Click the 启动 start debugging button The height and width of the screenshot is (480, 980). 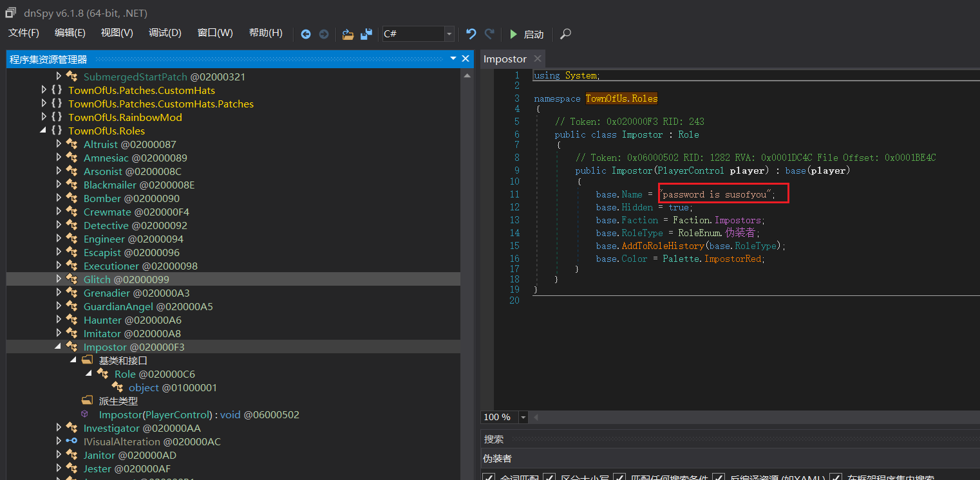(527, 34)
